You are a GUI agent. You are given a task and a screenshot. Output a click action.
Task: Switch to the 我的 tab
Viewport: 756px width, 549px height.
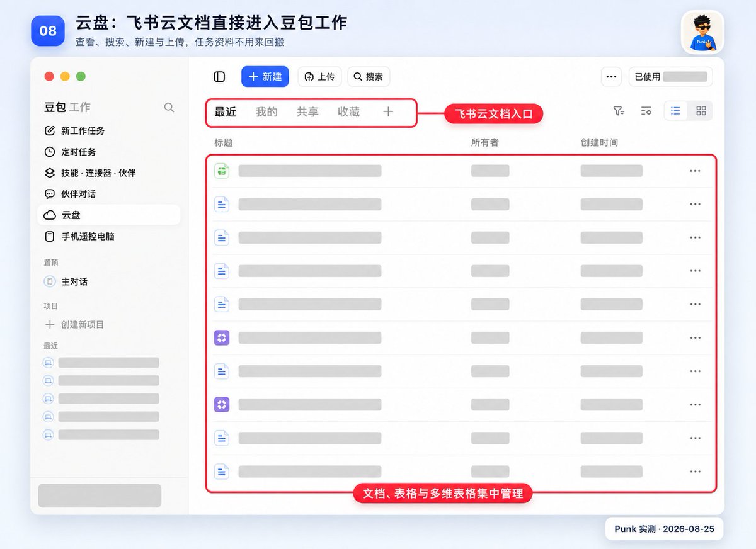(x=266, y=112)
